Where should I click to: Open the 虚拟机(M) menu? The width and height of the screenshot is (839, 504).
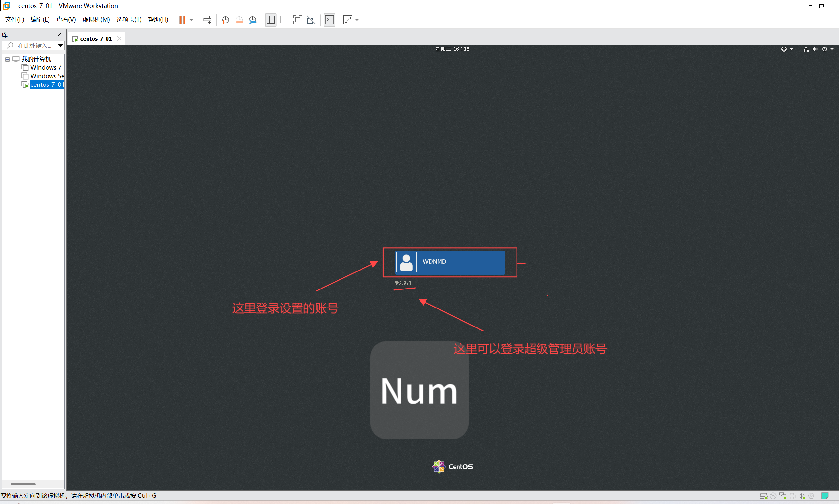tap(96, 20)
